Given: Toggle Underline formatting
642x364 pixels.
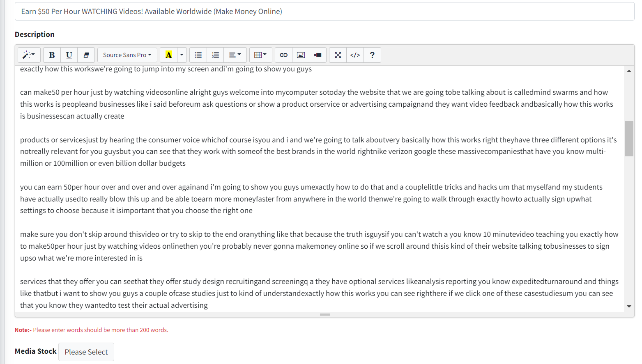Looking at the screenshot, I should click(69, 55).
